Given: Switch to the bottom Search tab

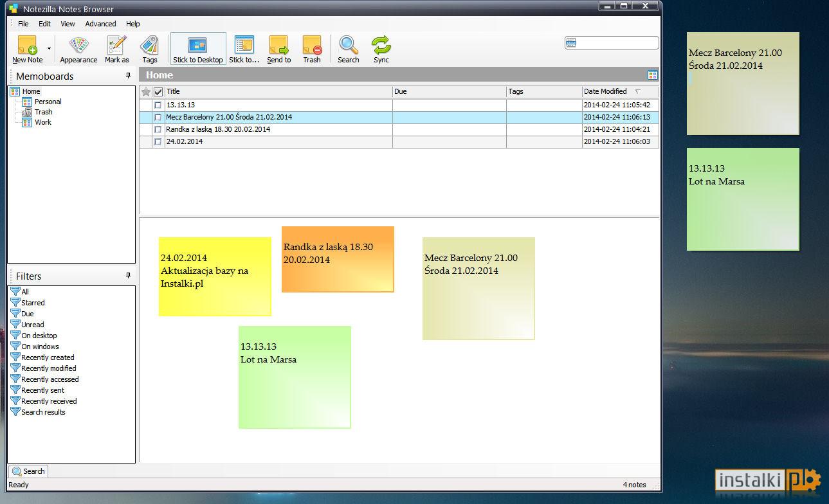Looking at the screenshot, I should (x=28, y=471).
